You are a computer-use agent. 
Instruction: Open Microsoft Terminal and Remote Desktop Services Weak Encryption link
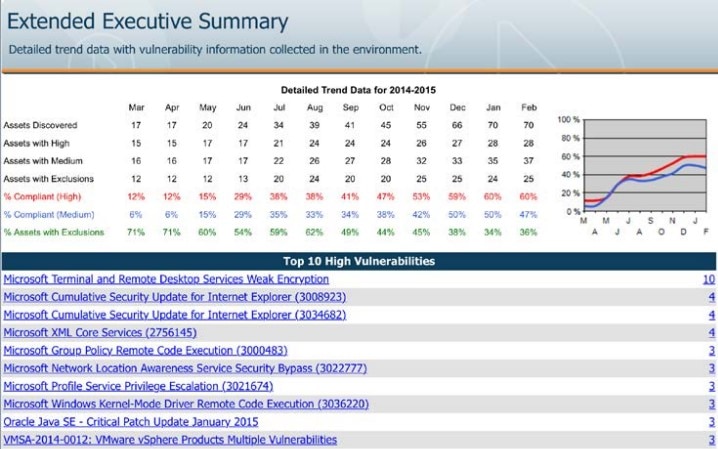[166, 279]
